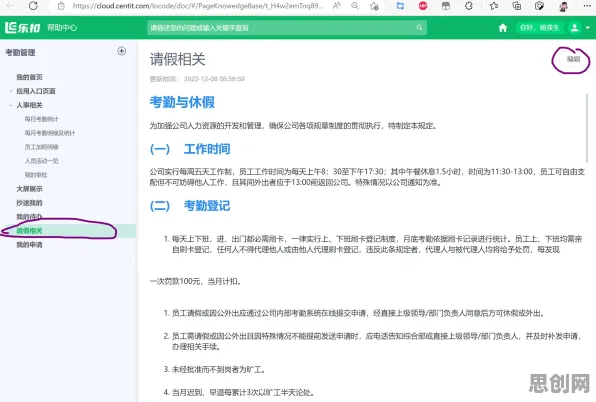Click the plus icon beside 考勤管理
The image size is (596, 402).
pos(122,51)
